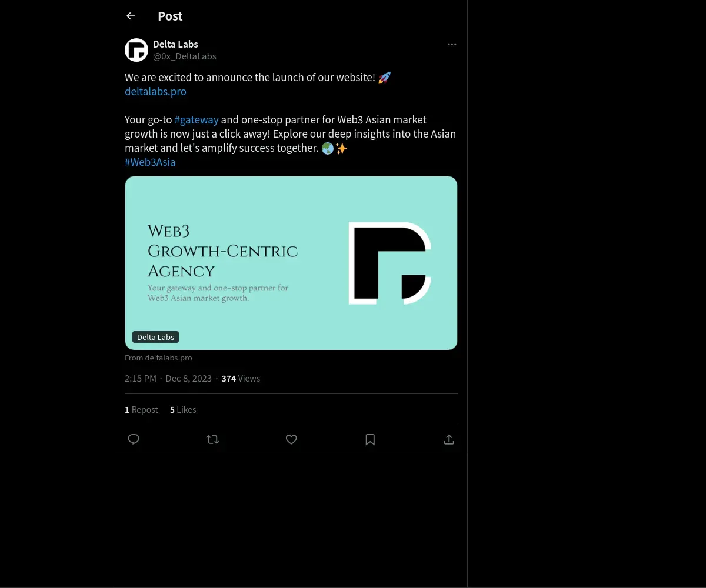
Task: Click the 374 Views count
Action: tap(241, 378)
